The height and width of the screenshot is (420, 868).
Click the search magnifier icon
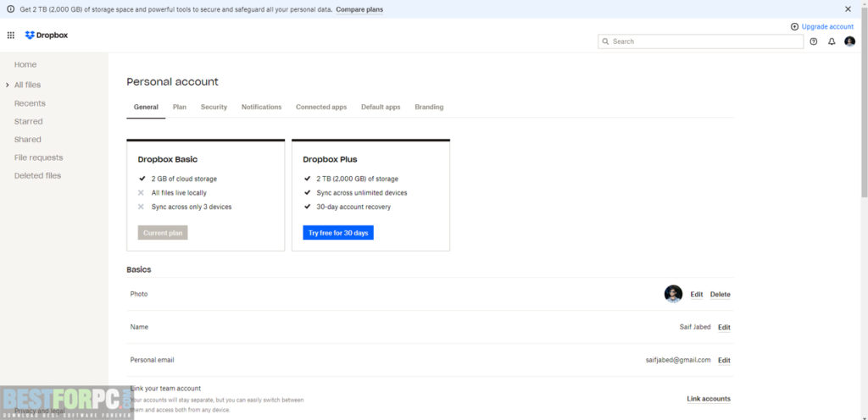[605, 41]
